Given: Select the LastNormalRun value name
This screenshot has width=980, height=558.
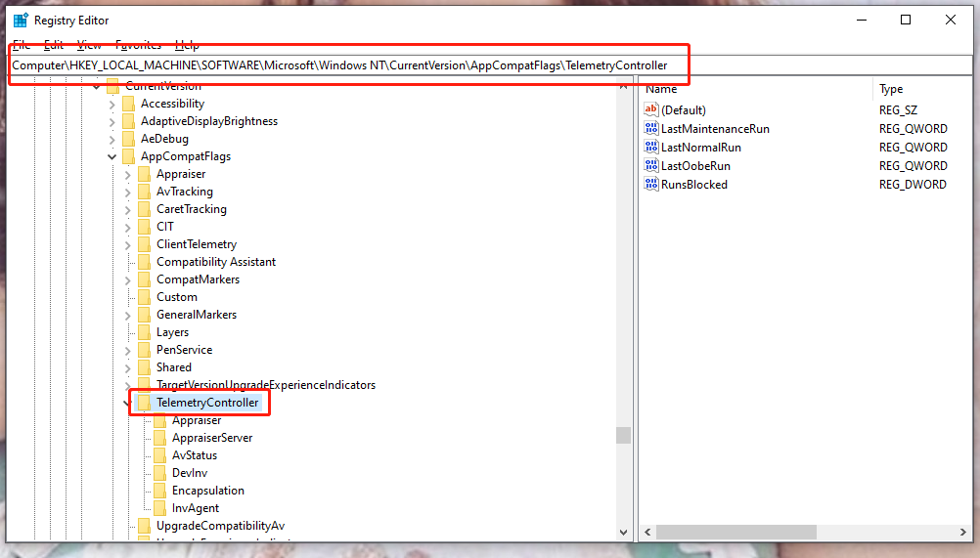Looking at the screenshot, I should pos(701,147).
